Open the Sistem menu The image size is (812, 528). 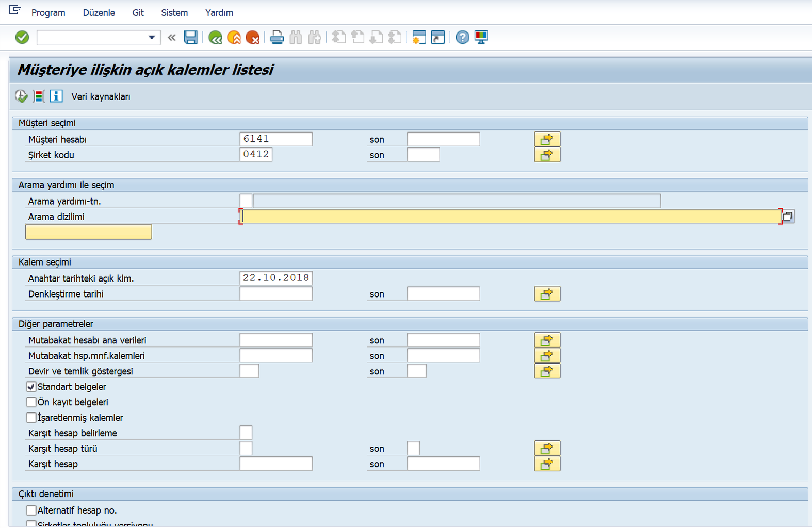174,12
